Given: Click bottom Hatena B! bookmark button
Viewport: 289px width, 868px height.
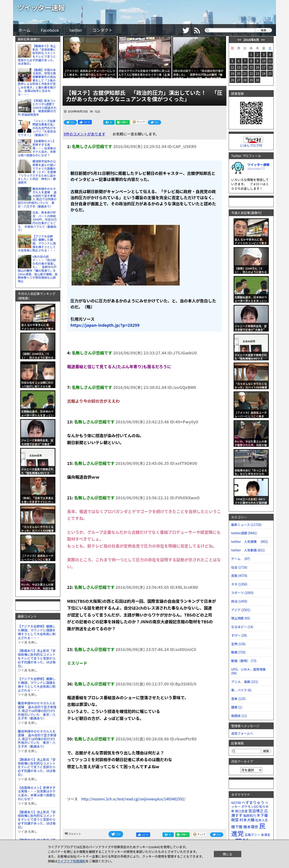Looking at the screenshot, I should pos(168,835).
